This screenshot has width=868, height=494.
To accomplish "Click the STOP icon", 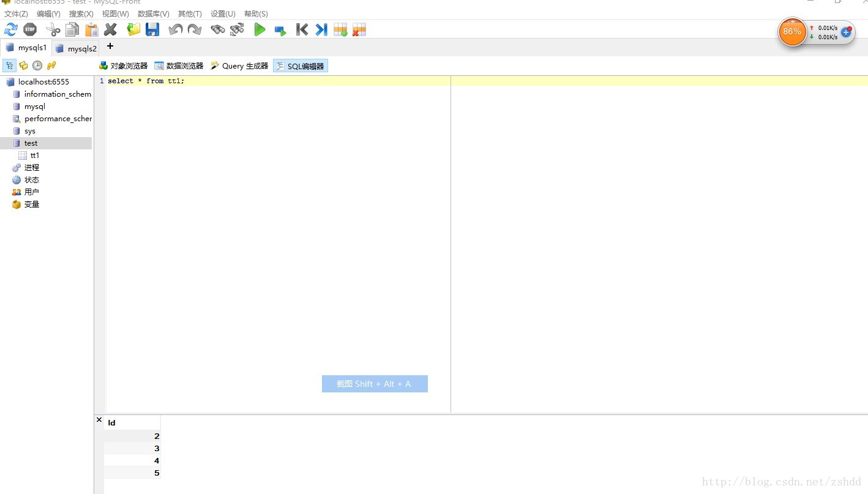I will [x=30, y=29].
